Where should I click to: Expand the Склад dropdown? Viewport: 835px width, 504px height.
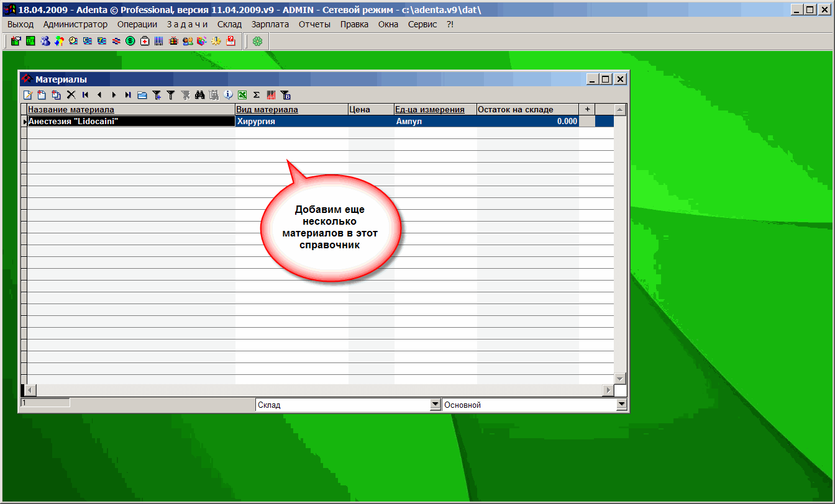[x=435, y=405]
